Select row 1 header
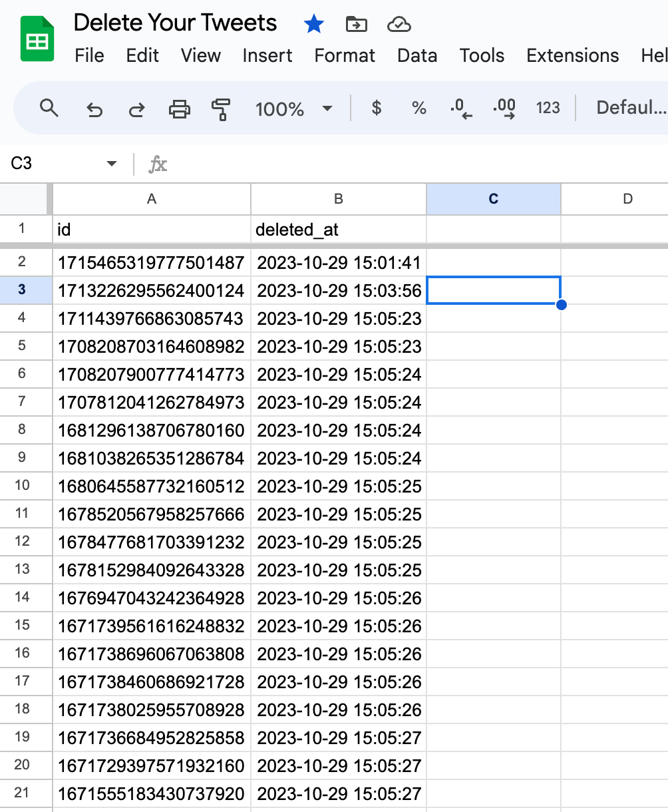 pyautogui.click(x=22, y=229)
